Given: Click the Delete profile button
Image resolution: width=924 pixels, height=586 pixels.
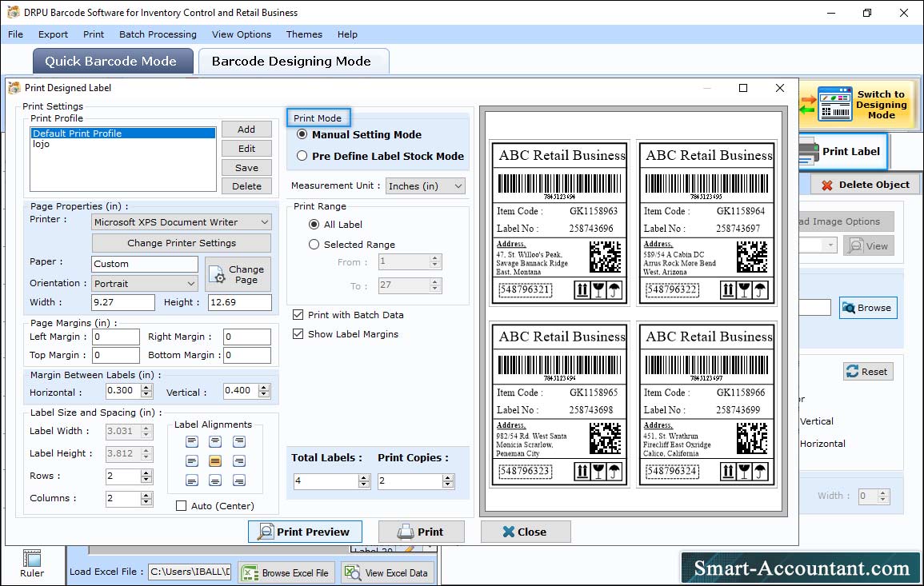Looking at the screenshot, I should click(246, 186).
